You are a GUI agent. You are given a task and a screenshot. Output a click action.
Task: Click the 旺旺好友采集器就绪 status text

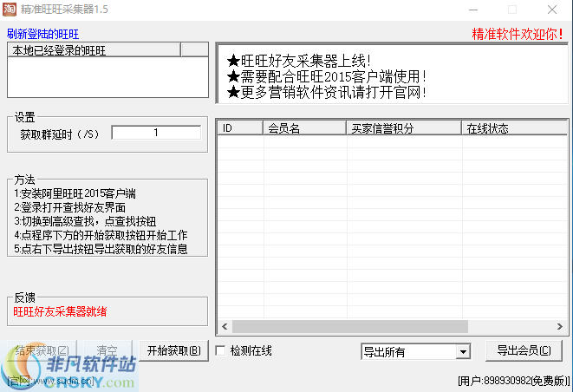click(x=60, y=311)
